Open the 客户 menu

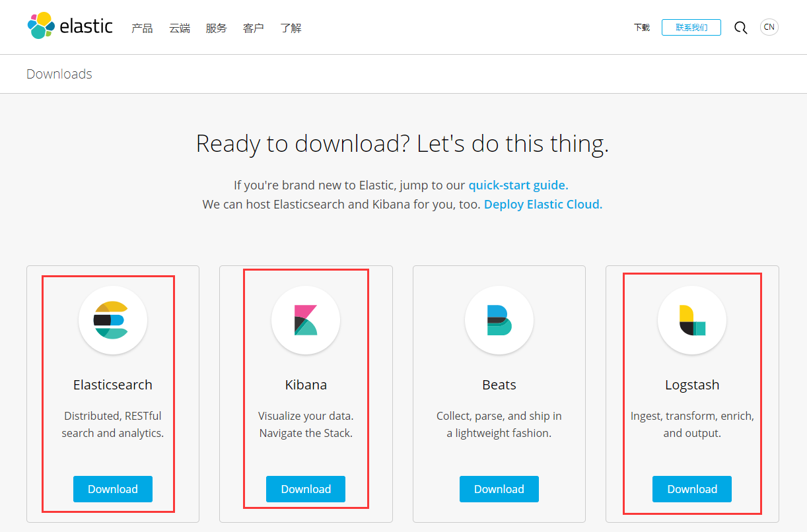coord(254,28)
